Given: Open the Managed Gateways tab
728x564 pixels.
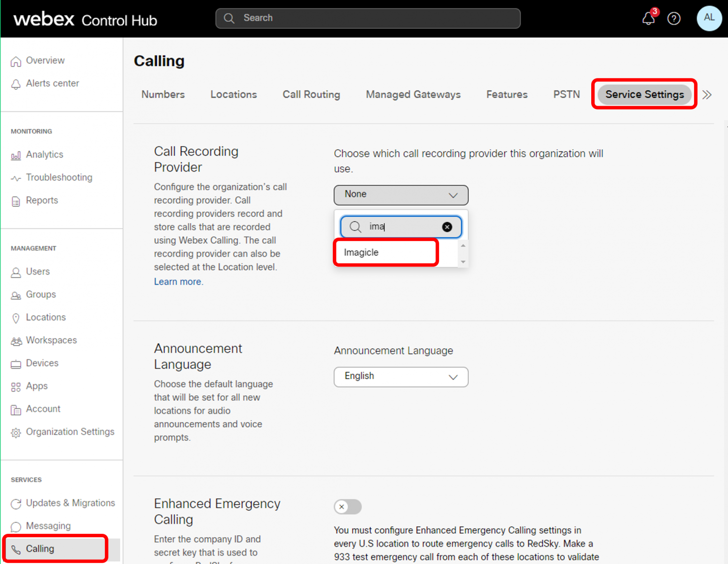Looking at the screenshot, I should click(x=413, y=94).
